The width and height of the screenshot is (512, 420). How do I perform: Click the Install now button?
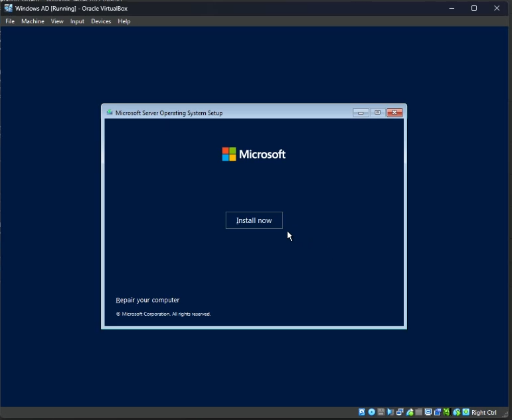tap(254, 220)
